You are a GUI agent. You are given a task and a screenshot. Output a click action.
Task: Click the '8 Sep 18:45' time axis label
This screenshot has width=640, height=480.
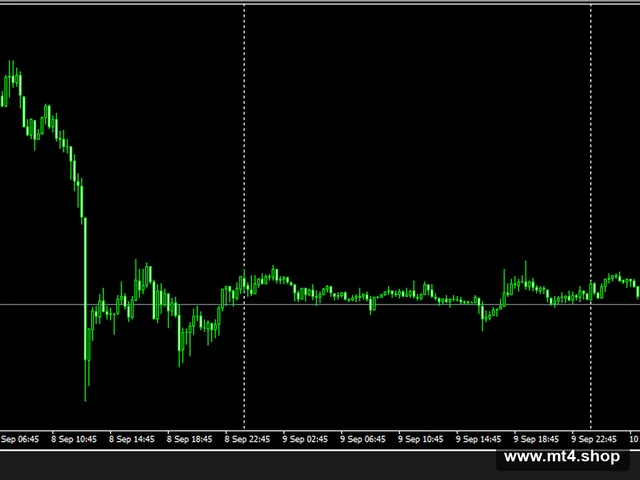coord(189,439)
